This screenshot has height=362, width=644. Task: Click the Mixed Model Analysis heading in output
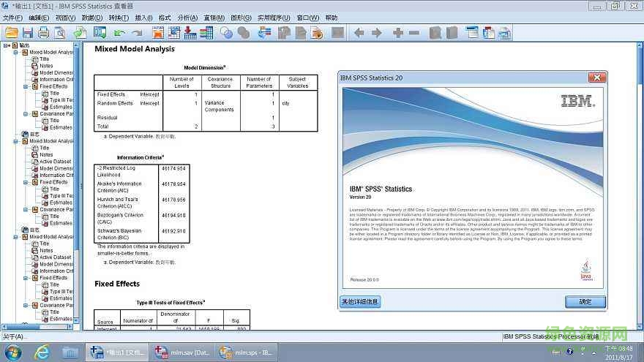pos(135,49)
